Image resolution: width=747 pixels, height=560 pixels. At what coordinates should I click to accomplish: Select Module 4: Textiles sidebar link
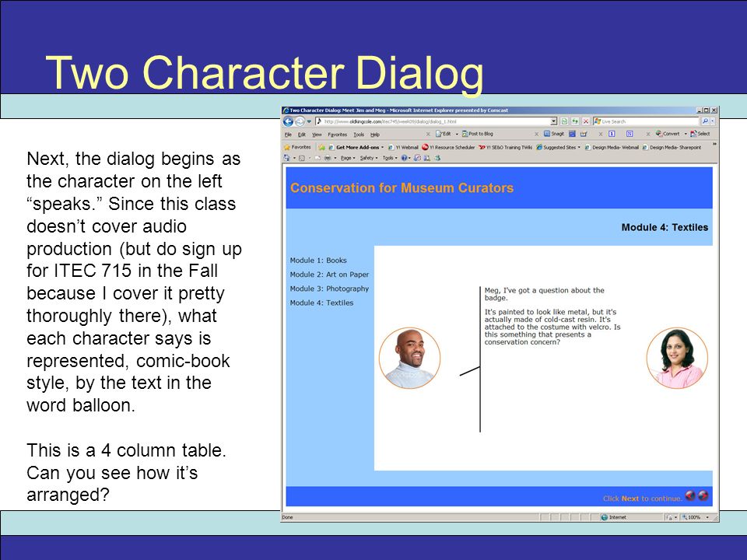(321, 303)
